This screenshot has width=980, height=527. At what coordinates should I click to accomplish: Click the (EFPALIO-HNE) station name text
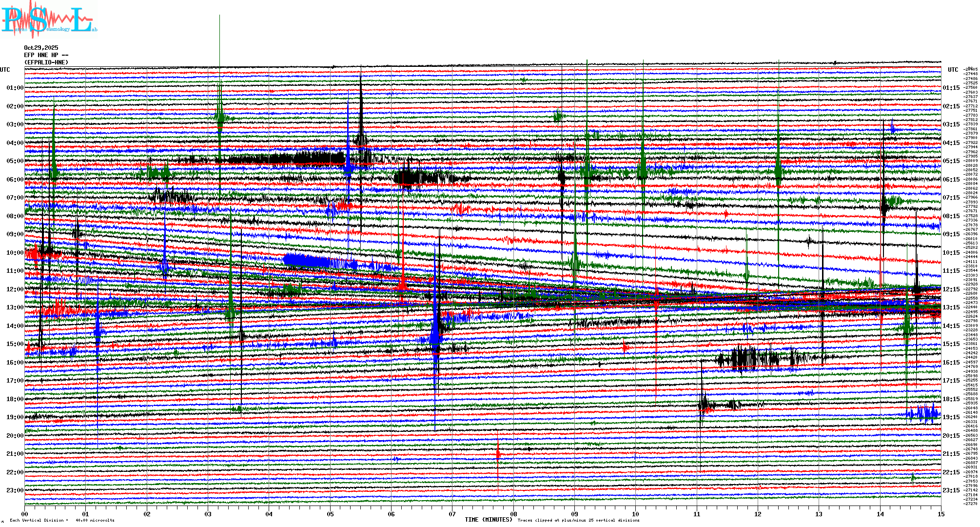[x=46, y=62]
